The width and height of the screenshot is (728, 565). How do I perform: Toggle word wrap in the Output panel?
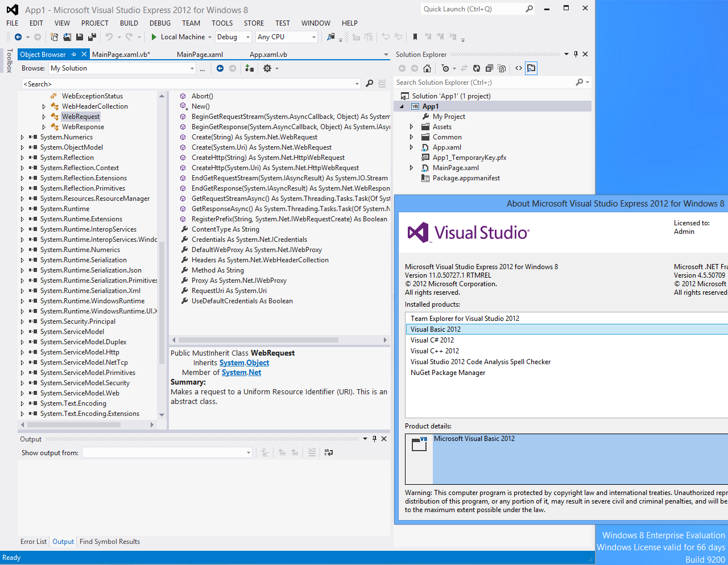(329, 453)
